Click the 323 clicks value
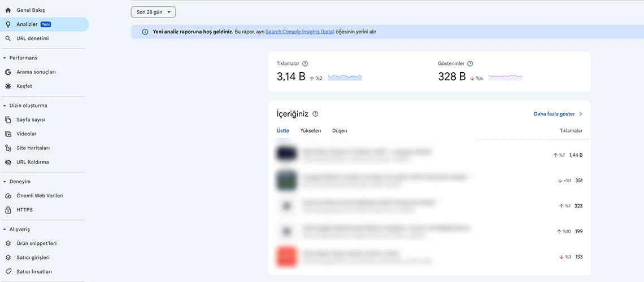Viewport: 644px width, 282px height. pos(578,206)
